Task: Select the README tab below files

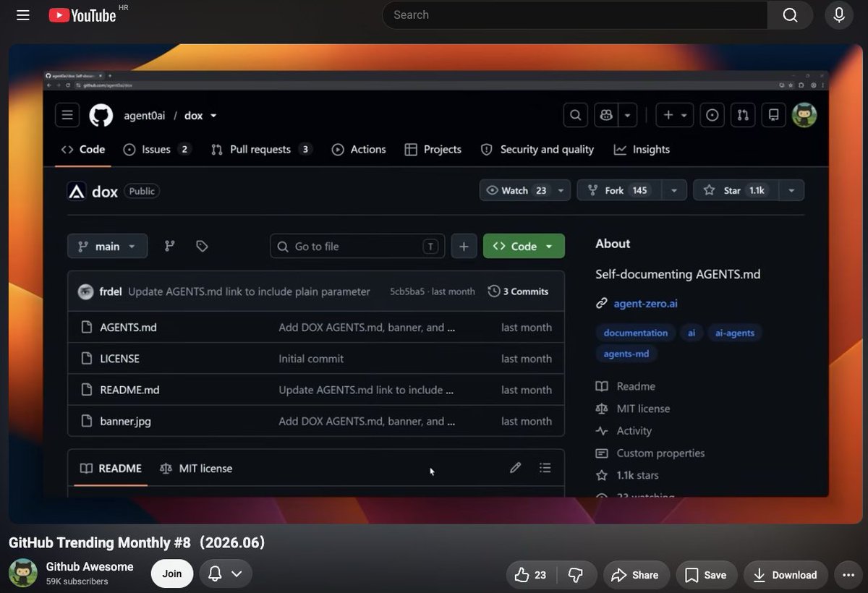Action: point(111,469)
